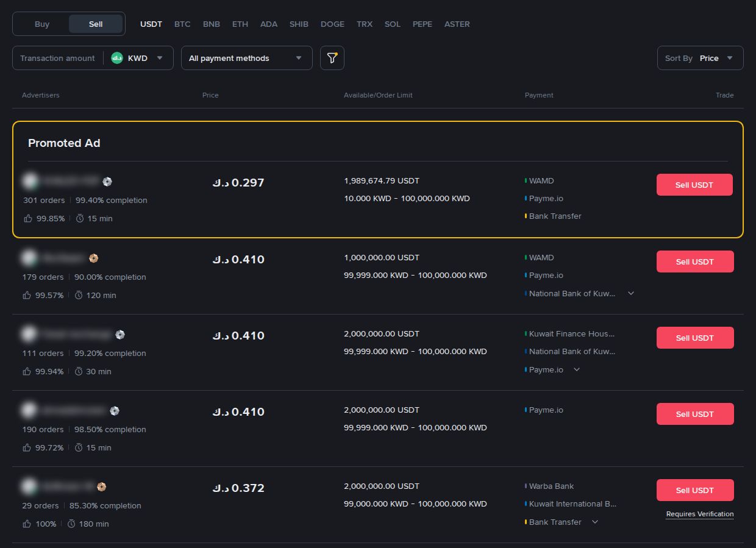The height and width of the screenshot is (548, 756).
Task: Select the PEPE coin tab
Action: [x=423, y=24]
